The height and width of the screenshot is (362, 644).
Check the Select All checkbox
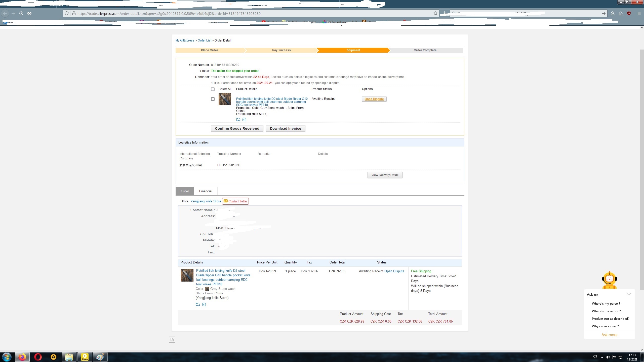click(213, 89)
